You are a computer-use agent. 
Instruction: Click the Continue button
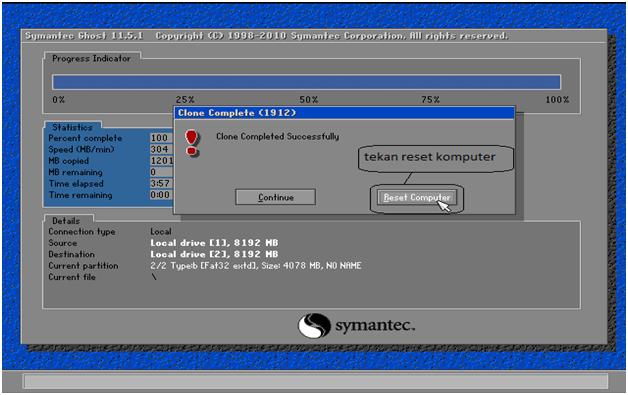276,197
